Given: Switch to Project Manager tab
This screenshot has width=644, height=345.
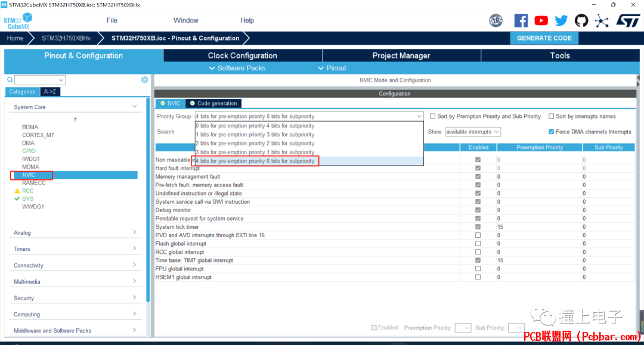Looking at the screenshot, I should (401, 55).
